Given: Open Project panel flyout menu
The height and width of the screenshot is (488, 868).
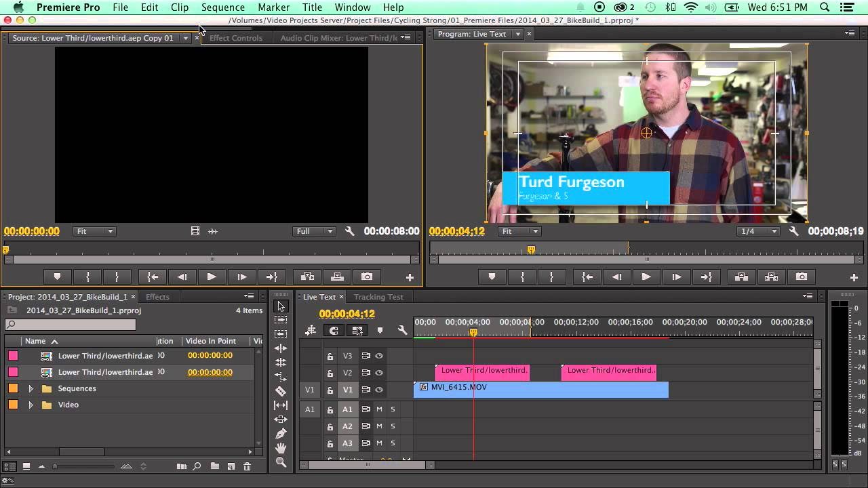Looking at the screenshot, I should [x=249, y=296].
